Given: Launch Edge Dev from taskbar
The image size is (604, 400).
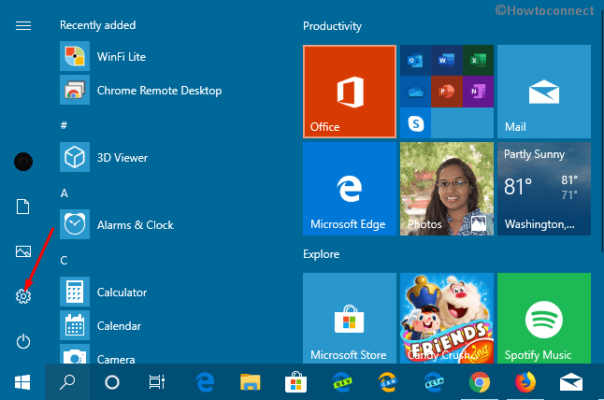Looking at the screenshot, I should click(342, 382).
